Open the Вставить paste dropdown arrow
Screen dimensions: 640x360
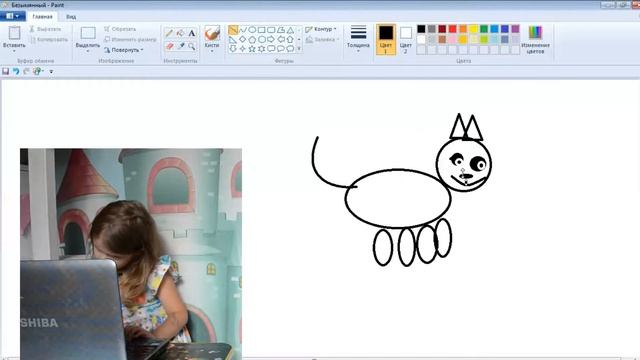pyautogui.click(x=14, y=51)
